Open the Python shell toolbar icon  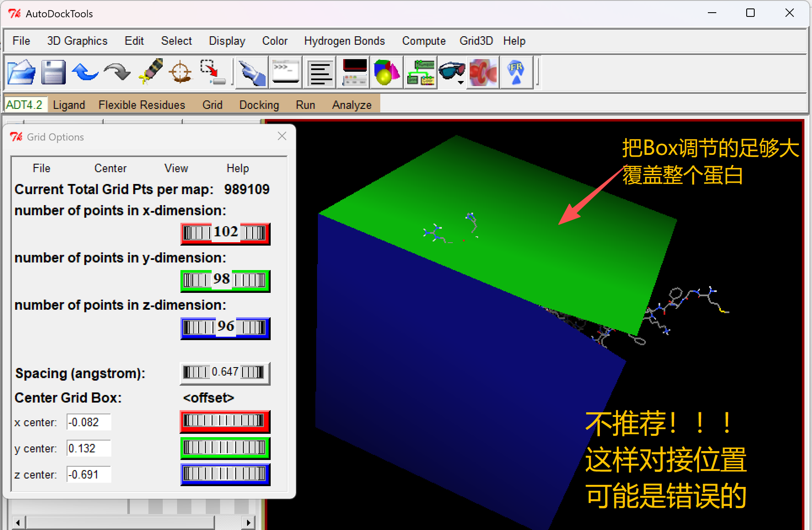286,73
